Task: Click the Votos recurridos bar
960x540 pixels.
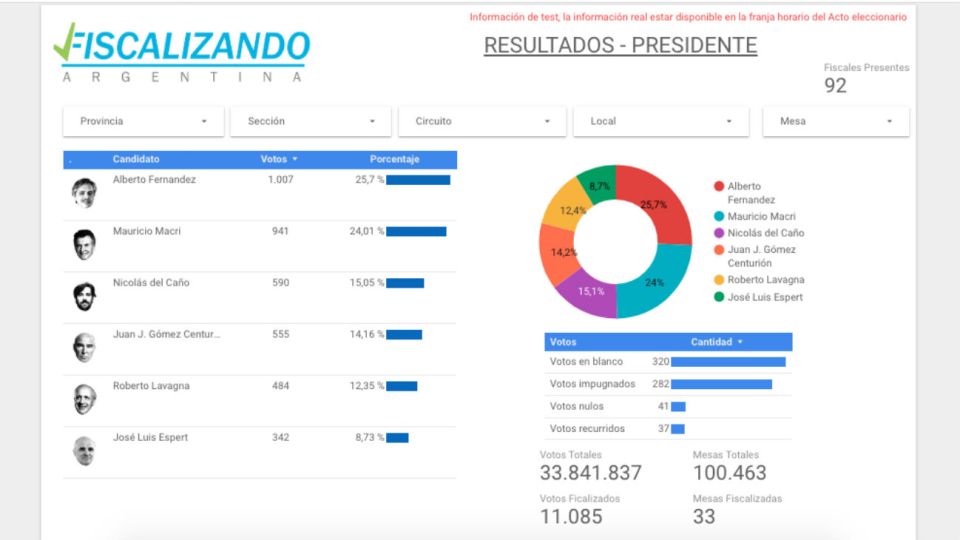Action: pos(678,429)
